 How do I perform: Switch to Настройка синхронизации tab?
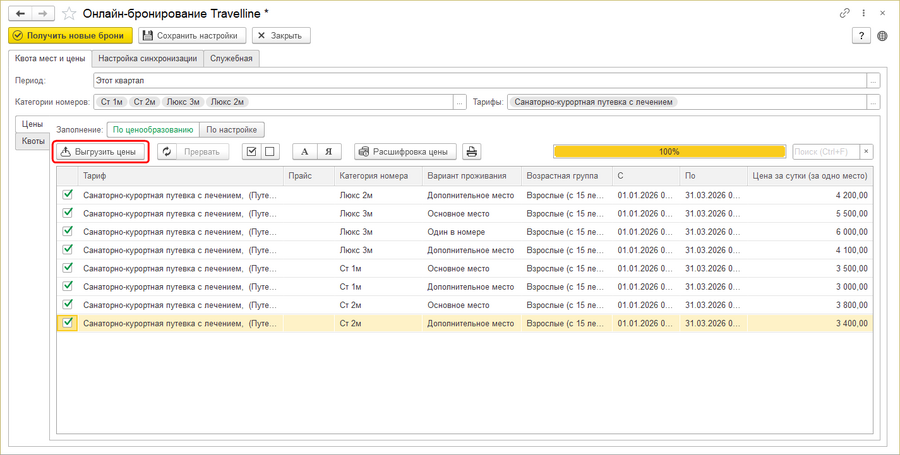point(148,58)
